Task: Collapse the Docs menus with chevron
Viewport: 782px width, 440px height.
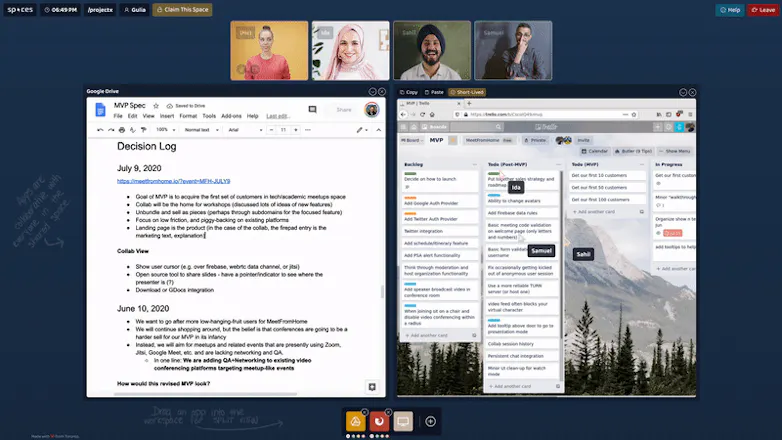Action: tap(379, 130)
